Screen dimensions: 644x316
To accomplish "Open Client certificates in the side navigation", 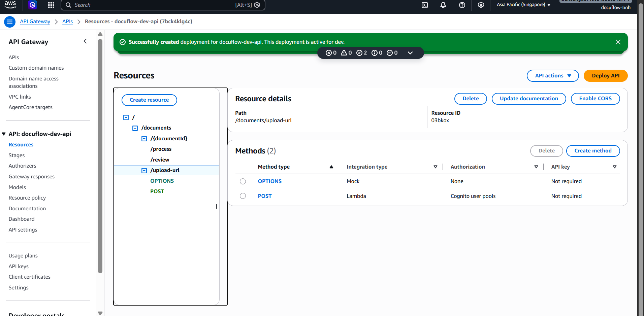I will click(29, 277).
